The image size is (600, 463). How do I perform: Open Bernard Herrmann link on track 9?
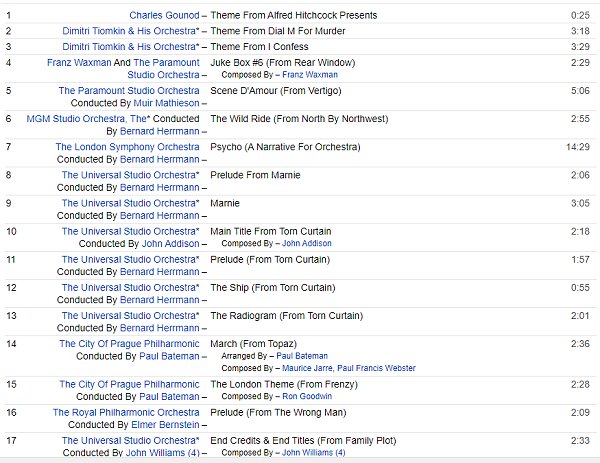point(160,215)
